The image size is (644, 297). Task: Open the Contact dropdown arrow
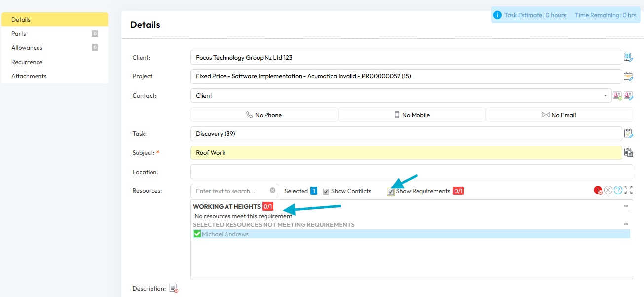[x=606, y=96]
